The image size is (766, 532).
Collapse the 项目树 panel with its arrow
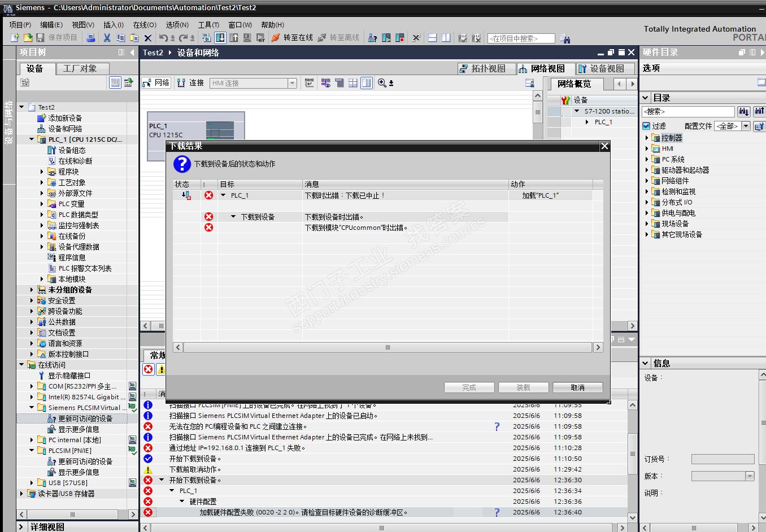132,53
